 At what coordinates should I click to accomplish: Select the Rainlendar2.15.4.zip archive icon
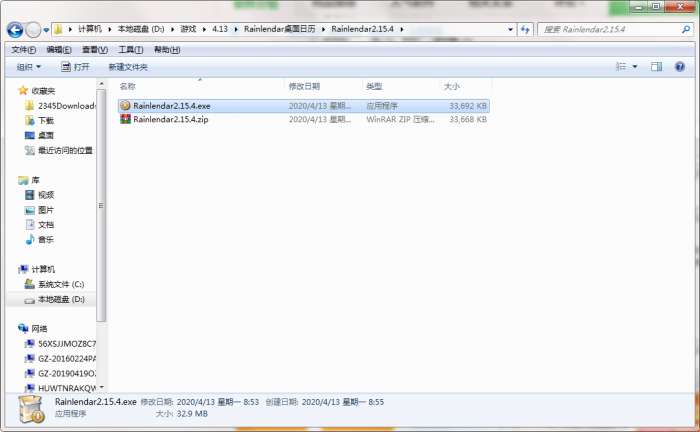pos(125,119)
